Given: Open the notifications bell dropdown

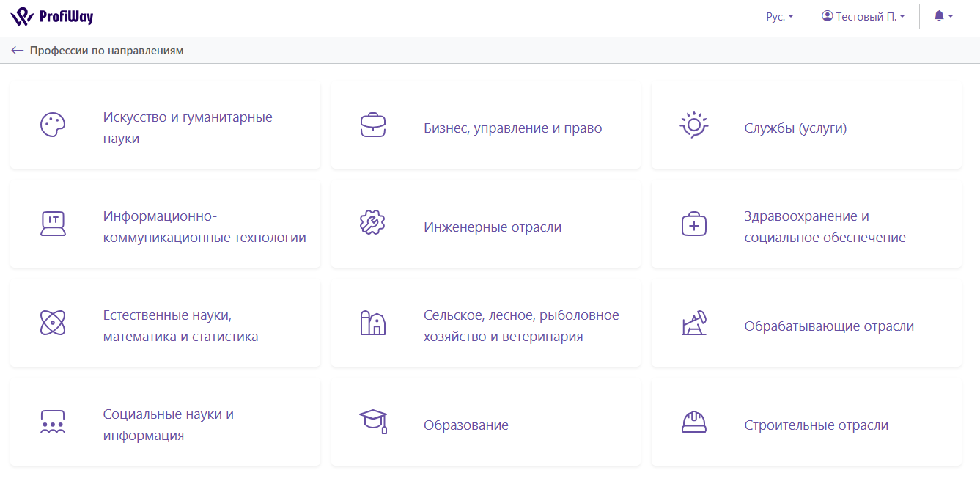Looking at the screenshot, I should 943,16.
